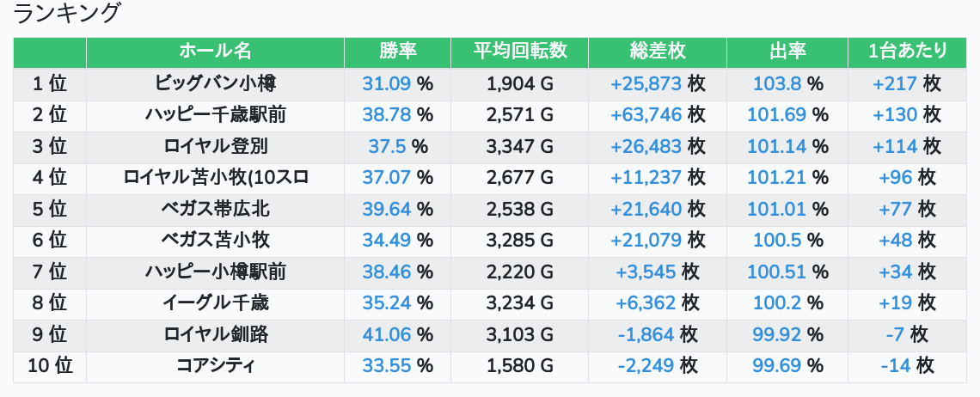Image resolution: width=980 pixels, height=397 pixels.
Task: Select ハッピー千歳駅前 hall name
Action: (x=215, y=115)
